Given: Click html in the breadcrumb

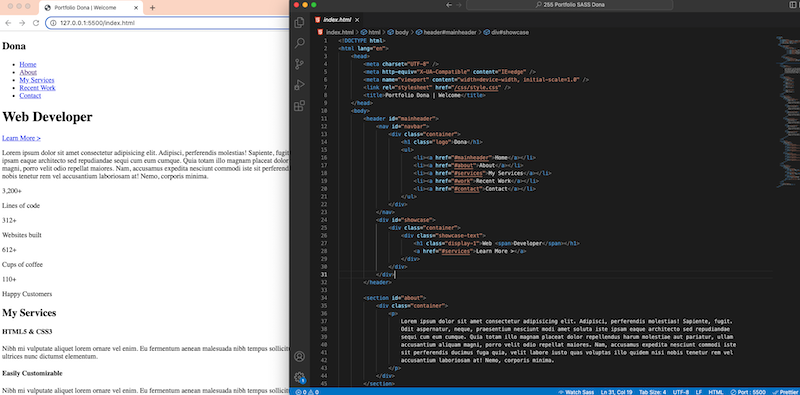Looking at the screenshot, I should 374,32.
